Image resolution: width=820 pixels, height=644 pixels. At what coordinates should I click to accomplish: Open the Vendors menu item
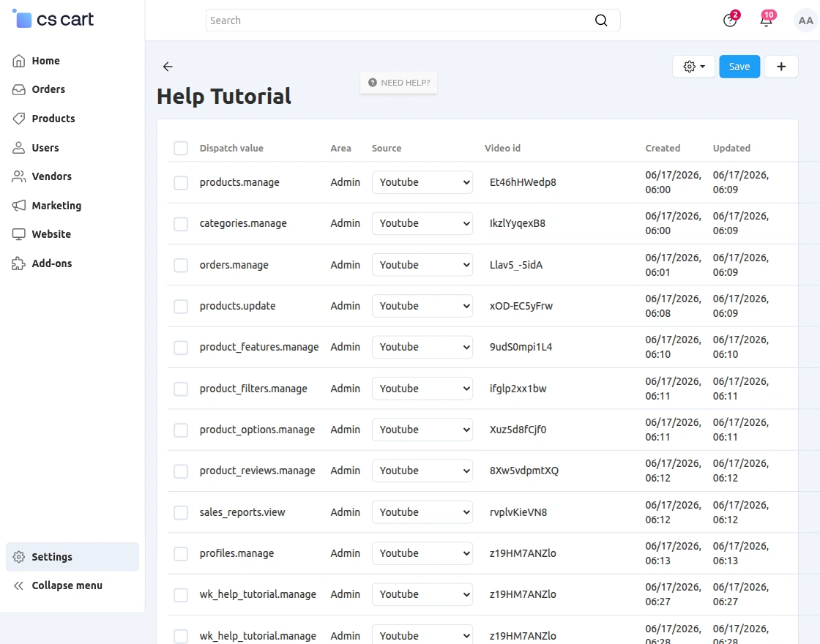coord(51,176)
